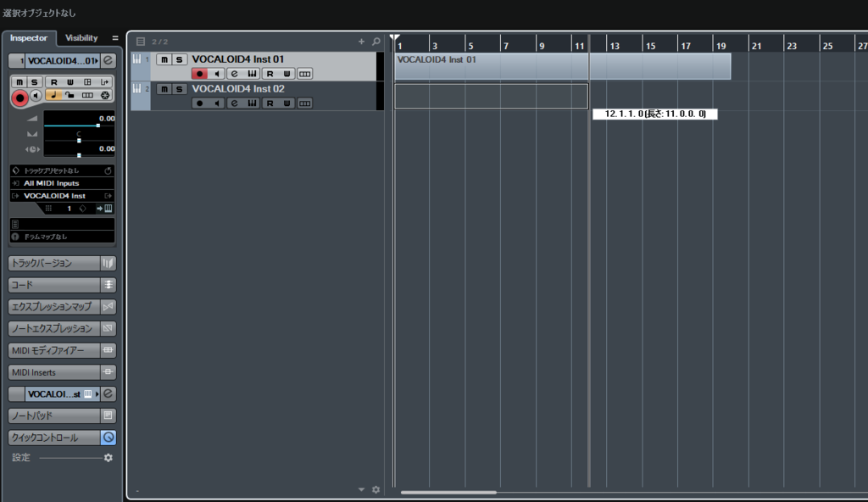This screenshot has height=502, width=868.
Task: Click the 設定 label at the Inspector bottom
Action: click(21, 458)
